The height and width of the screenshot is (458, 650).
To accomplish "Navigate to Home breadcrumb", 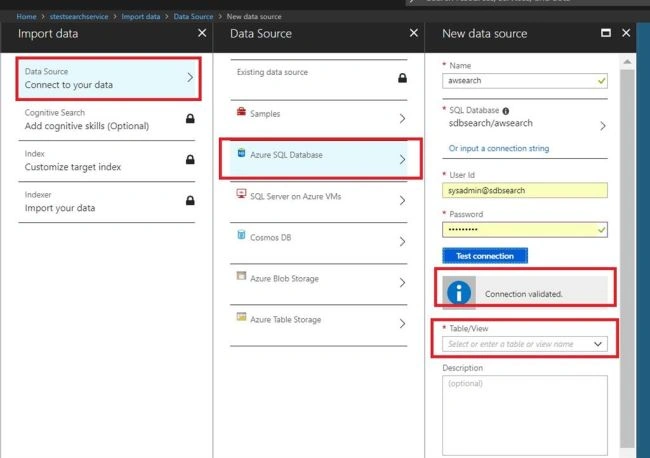I will click(x=27, y=17).
